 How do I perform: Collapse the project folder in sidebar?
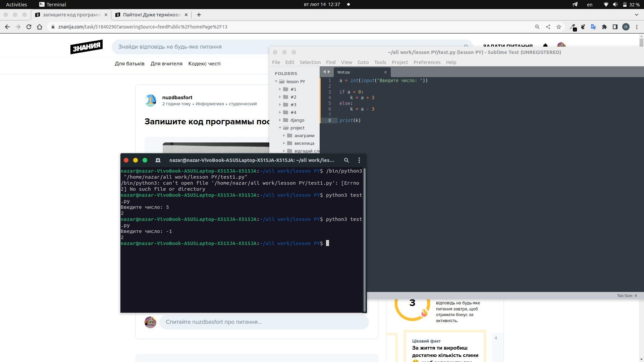coord(280,128)
